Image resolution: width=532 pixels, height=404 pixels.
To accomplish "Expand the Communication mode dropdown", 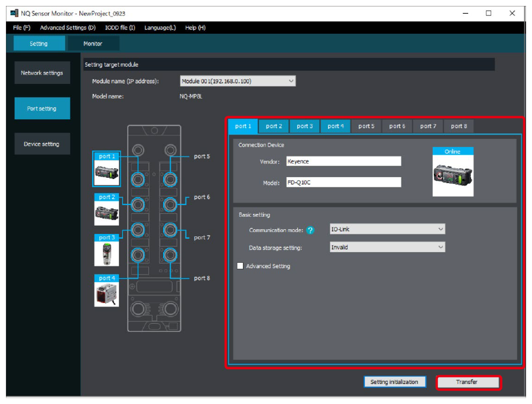I will coord(387,229).
